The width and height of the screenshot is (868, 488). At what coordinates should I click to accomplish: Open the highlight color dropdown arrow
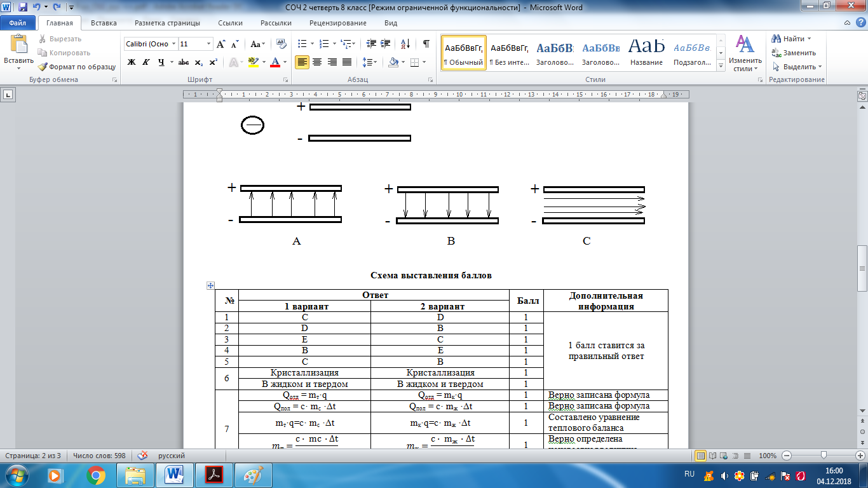(262, 62)
